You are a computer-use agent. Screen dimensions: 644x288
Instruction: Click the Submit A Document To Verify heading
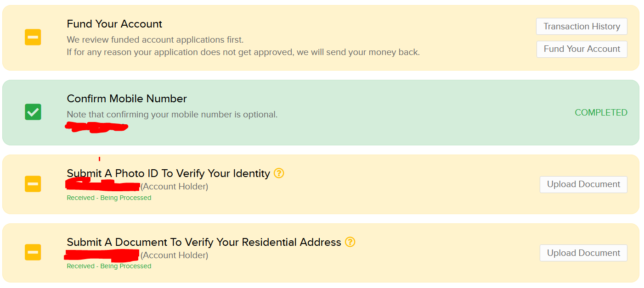pos(204,242)
